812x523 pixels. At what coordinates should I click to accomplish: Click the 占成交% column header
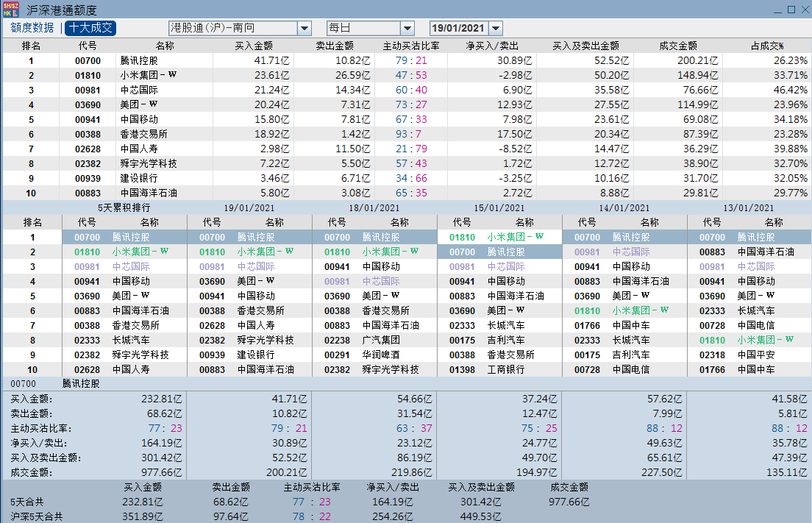[767, 46]
